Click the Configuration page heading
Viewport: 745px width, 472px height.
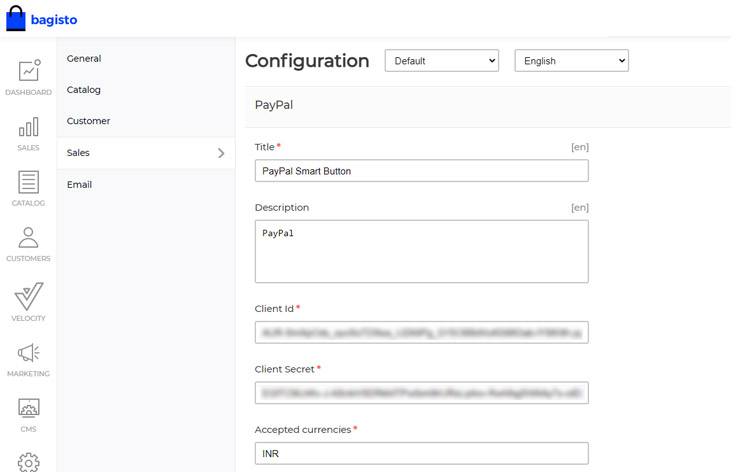click(307, 61)
